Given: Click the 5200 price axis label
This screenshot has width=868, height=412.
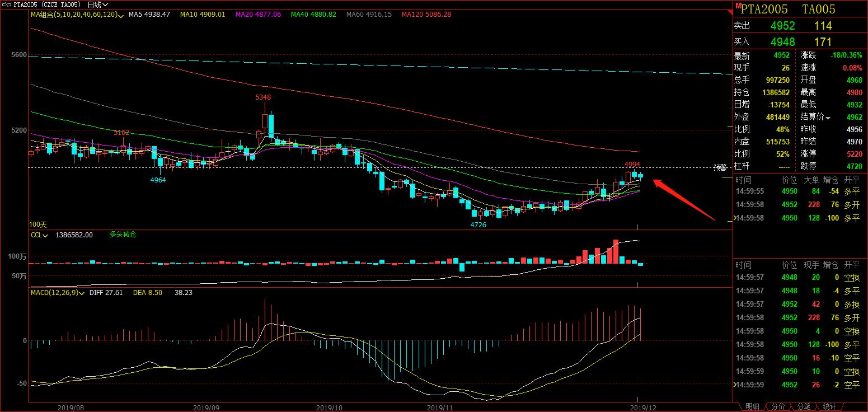Looking at the screenshot, I should coord(18,130).
